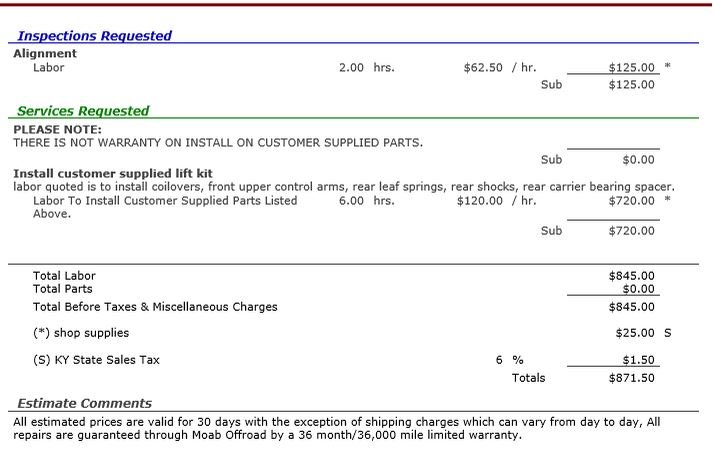Click the asterisk beside $720.00 labor
Image resolution: width=713 pixels, height=462 pixels.
668,200
